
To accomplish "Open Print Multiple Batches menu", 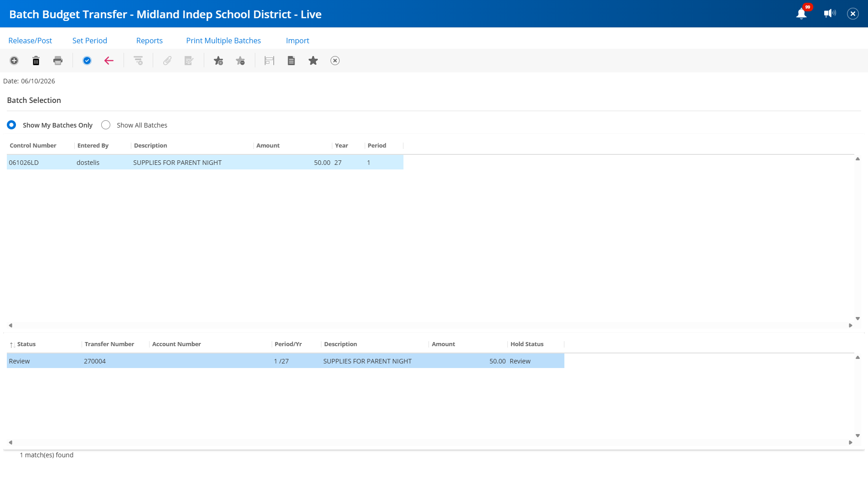I will [223, 41].
